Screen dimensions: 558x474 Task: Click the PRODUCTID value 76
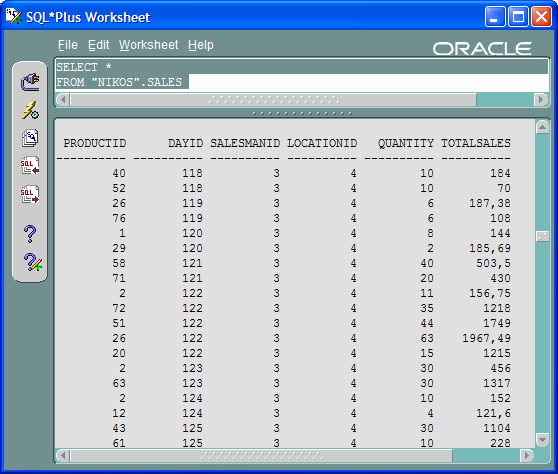pyautogui.click(x=119, y=218)
